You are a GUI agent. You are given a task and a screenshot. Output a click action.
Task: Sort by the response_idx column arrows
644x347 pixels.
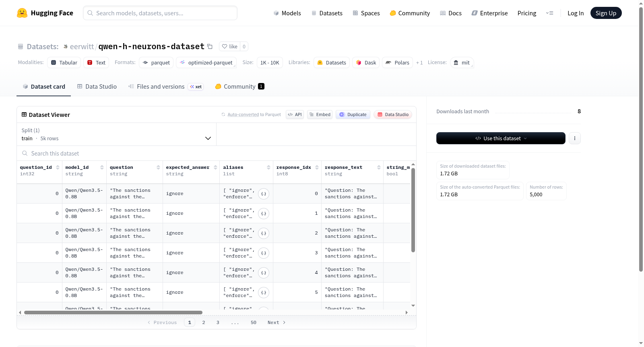click(317, 167)
